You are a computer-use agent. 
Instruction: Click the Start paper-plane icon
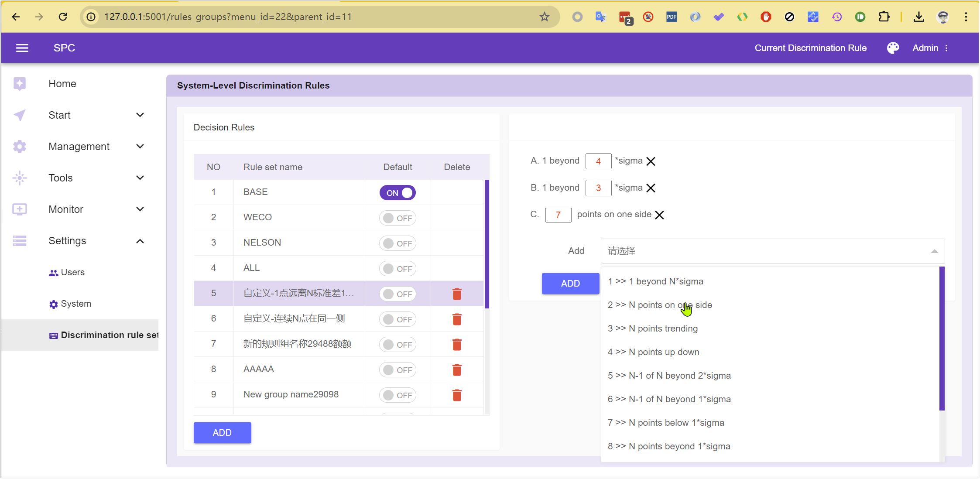[20, 115]
